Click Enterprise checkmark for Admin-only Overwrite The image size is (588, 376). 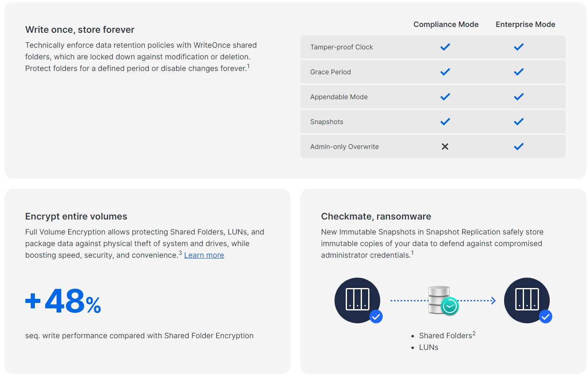[x=519, y=146]
